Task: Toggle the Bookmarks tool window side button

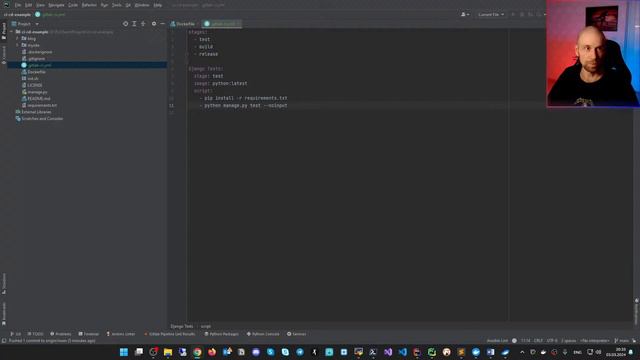Action: tap(4, 313)
